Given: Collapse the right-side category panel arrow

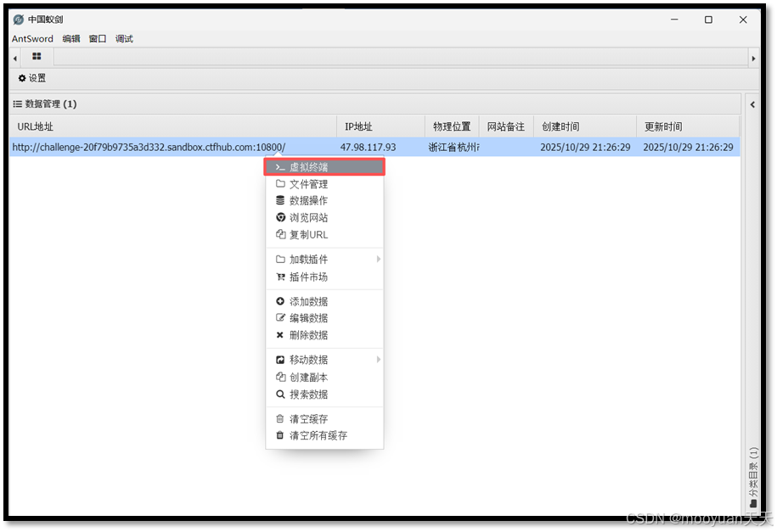Looking at the screenshot, I should click(752, 104).
